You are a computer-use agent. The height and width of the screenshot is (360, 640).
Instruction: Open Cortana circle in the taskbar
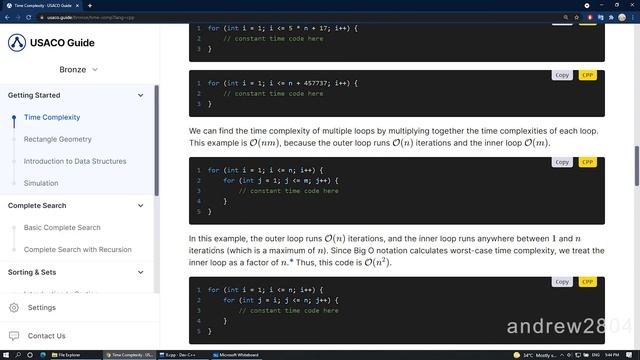(30, 355)
